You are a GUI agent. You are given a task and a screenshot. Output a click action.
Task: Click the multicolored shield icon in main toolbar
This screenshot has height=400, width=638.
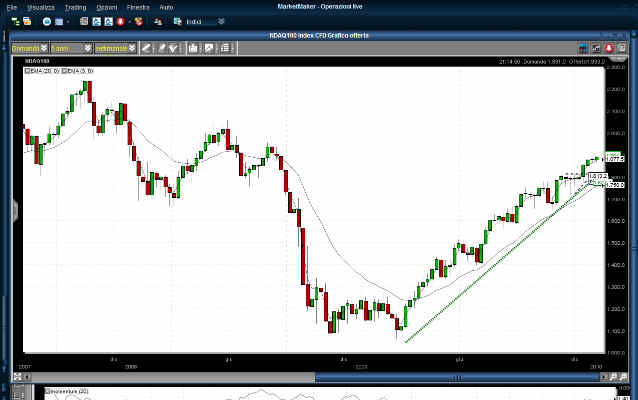tap(138, 21)
